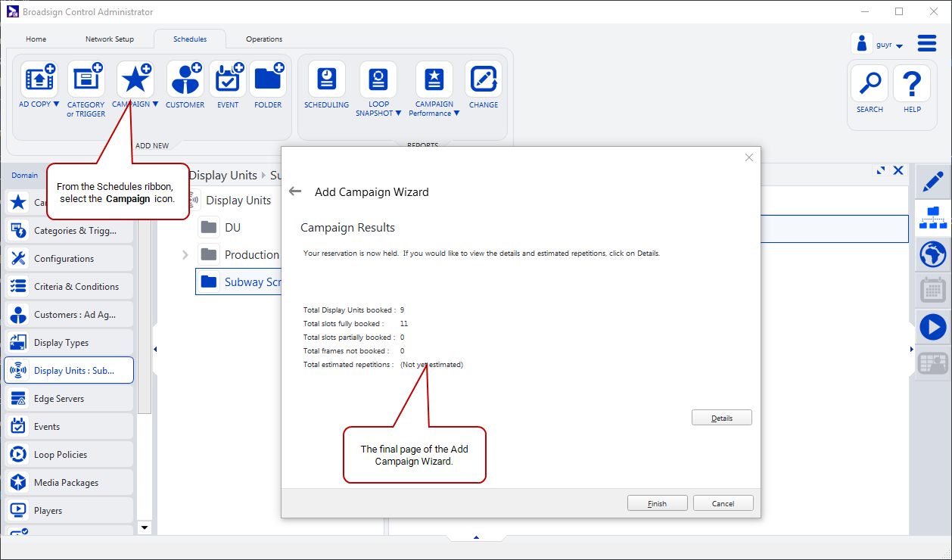Open Categories & Triggers in the sidebar
Viewport: 952px width, 560px height.
[x=69, y=231]
